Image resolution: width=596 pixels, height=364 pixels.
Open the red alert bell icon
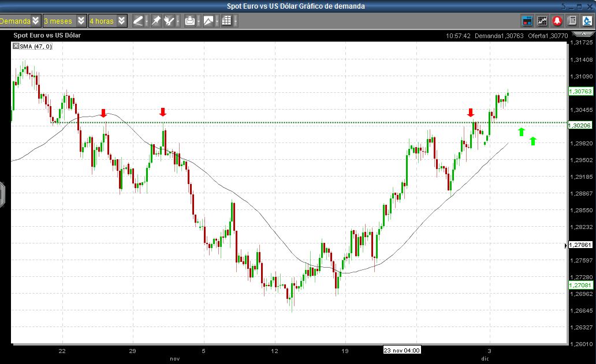point(557,21)
